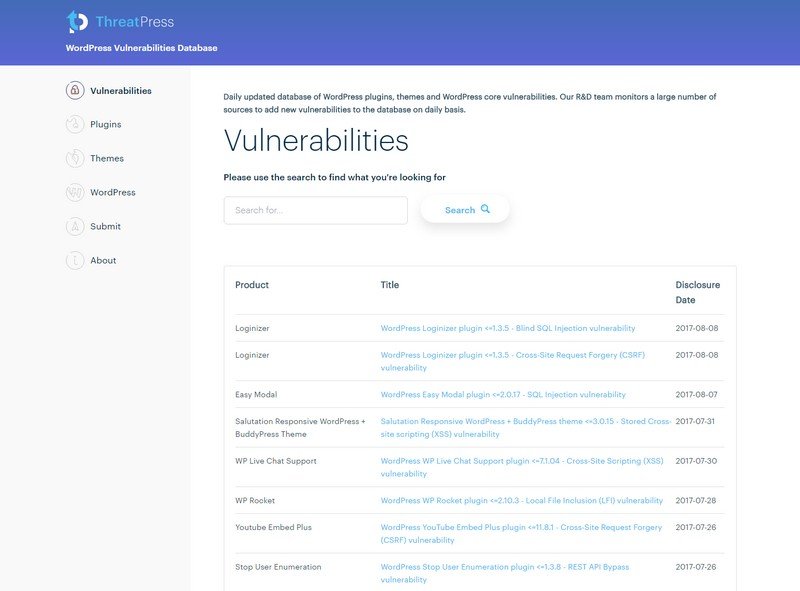Focus the Search for... input field
The height and width of the screenshot is (591, 800).
point(315,210)
